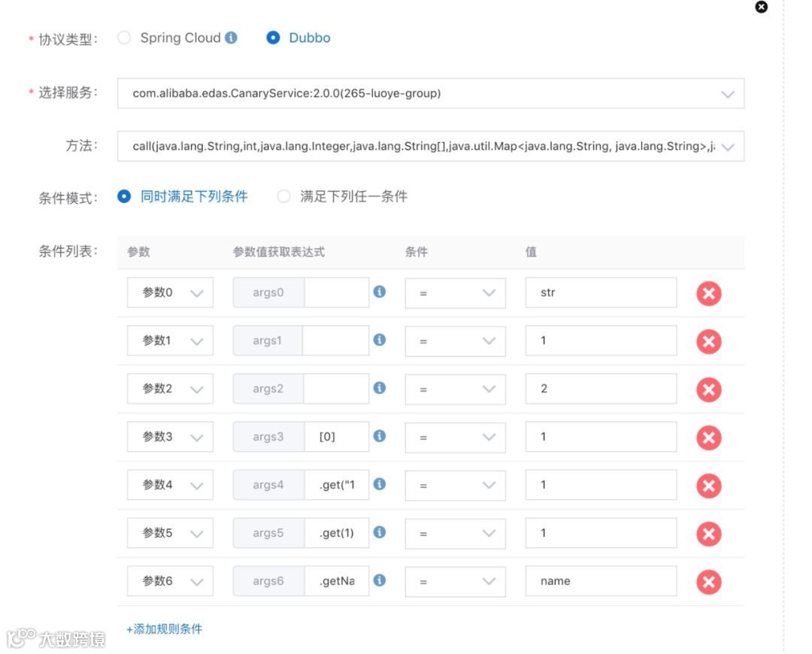The image size is (812, 654).
Task: Click info icon beside args2 expression
Action: [380, 388]
